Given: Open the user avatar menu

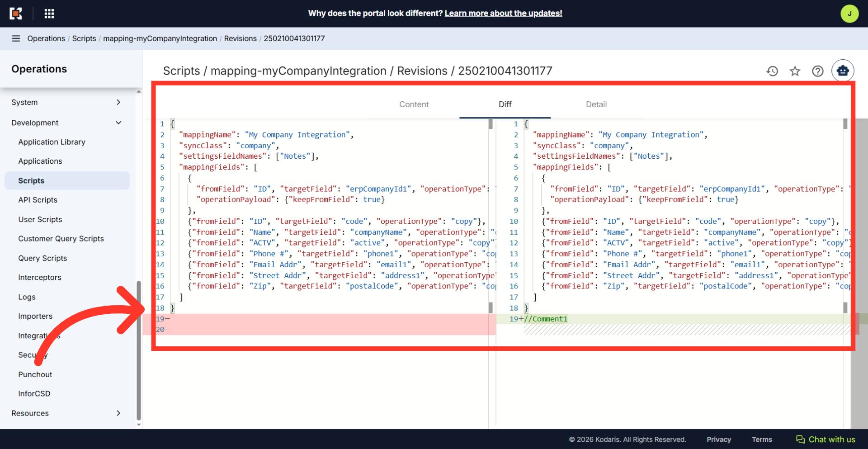Looking at the screenshot, I should point(849,14).
